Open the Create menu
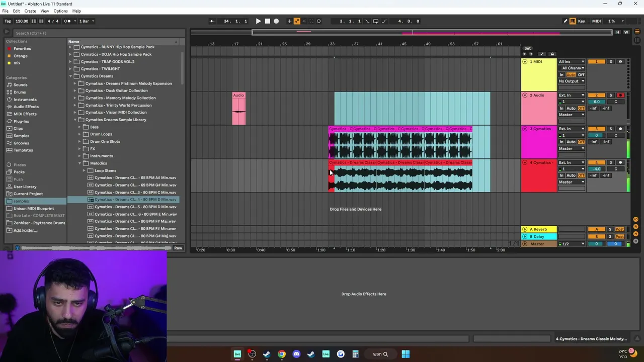Viewport: 644px width, 362px height. click(x=30, y=11)
